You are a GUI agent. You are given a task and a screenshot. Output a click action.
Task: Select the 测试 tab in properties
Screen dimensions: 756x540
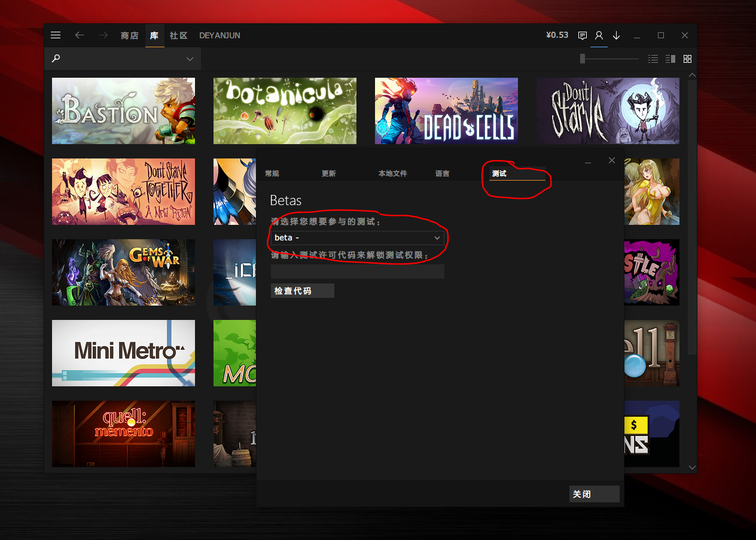click(517, 173)
